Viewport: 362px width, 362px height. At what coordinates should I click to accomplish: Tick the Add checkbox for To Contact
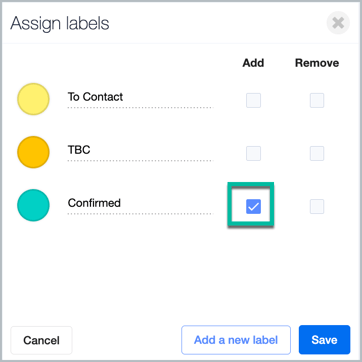253,100
